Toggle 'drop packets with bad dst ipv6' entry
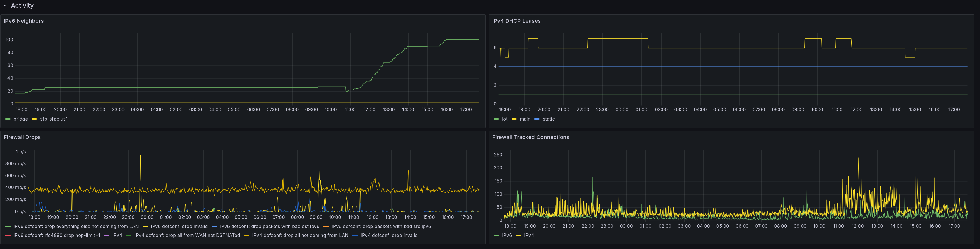980x249 pixels. [270, 227]
